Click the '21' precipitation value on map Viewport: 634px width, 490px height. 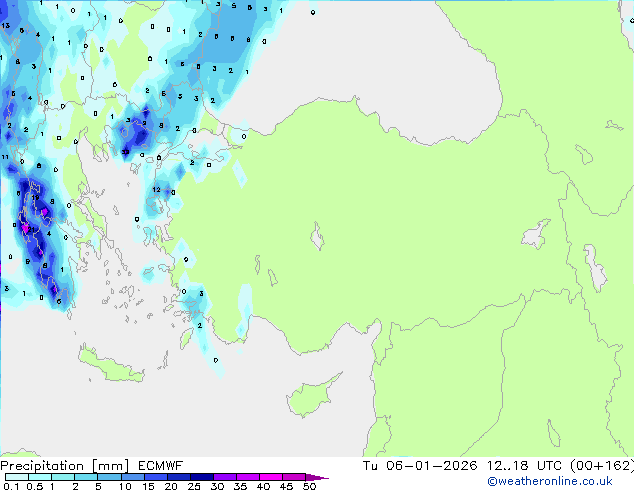click(x=31, y=230)
